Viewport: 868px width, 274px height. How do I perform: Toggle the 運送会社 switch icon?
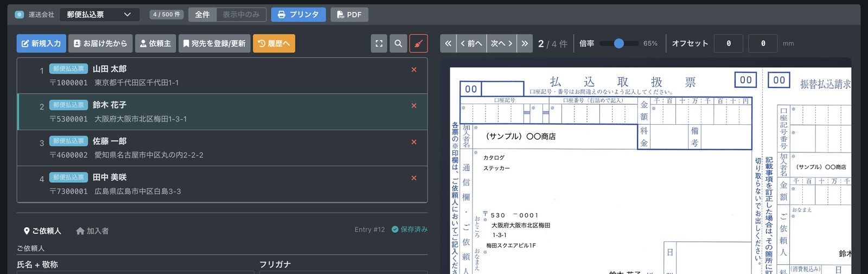[20, 15]
